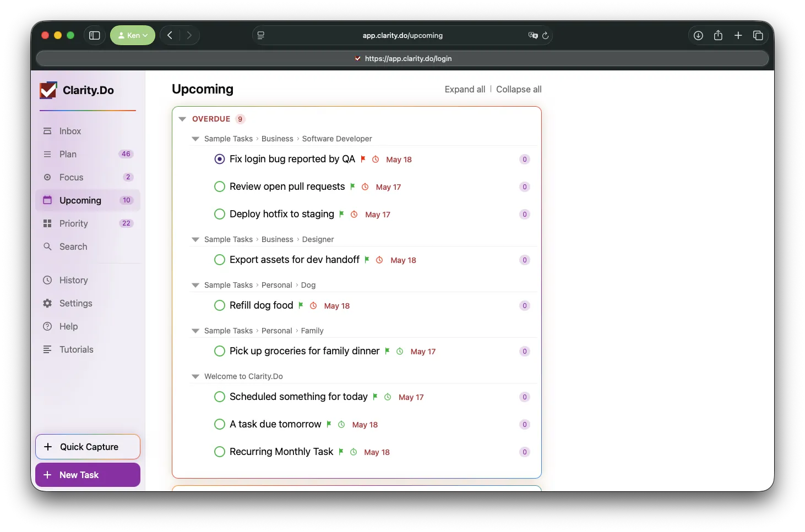Click green flag on 'A task due tomorrow'
The image size is (805, 532).
[329, 424]
